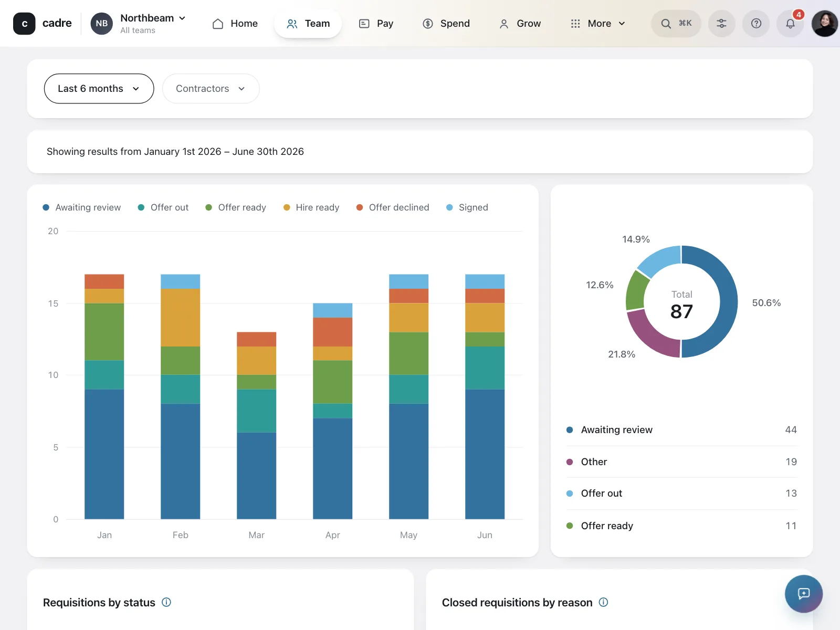Click info icon beside Closed requisitions by reason
Image resolution: width=840 pixels, height=630 pixels.
[x=604, y=602]
